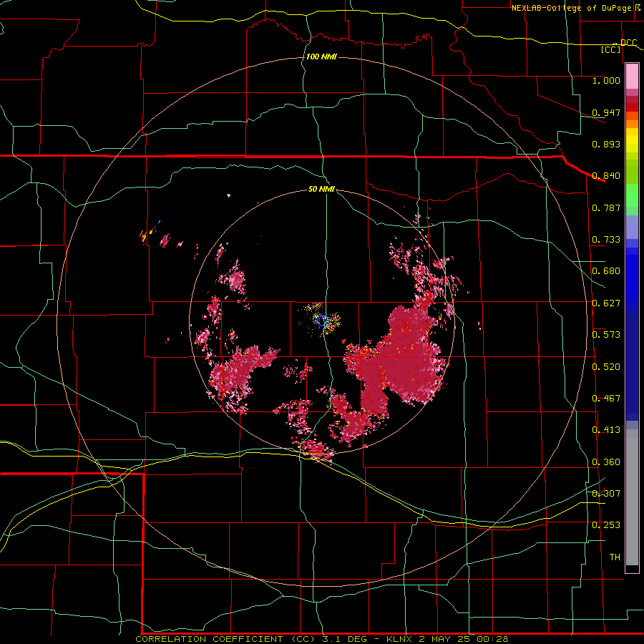Click the 50 NMI range ring label
This screenshot has width=644, height=644.
coord(321,189)
